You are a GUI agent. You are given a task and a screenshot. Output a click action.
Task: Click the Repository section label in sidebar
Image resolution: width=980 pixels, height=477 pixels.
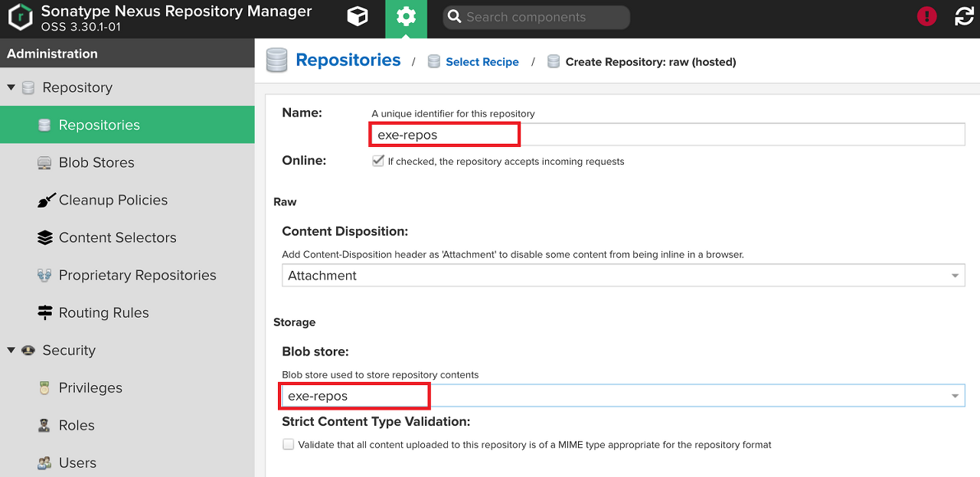[x=77, y=87]
